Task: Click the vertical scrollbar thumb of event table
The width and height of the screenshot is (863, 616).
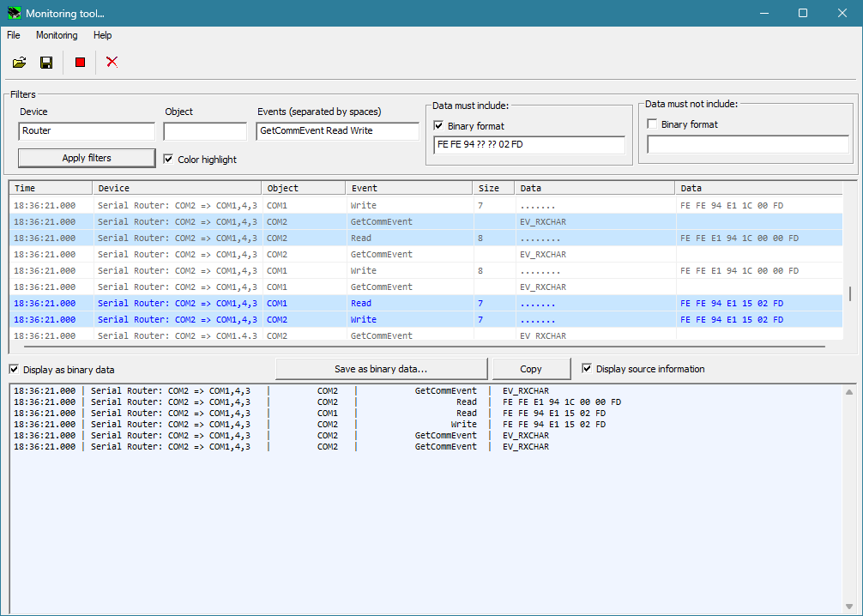Action: click(x=850, y=293)
